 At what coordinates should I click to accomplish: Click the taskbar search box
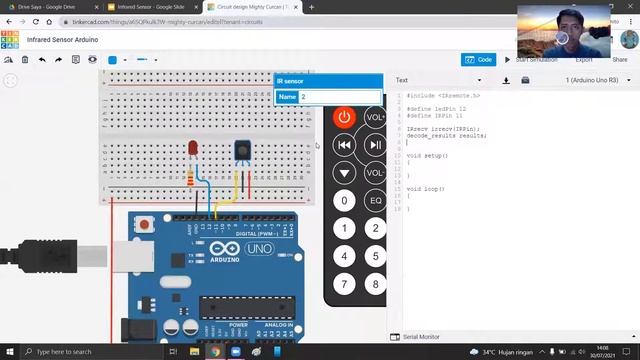(91, 351)
